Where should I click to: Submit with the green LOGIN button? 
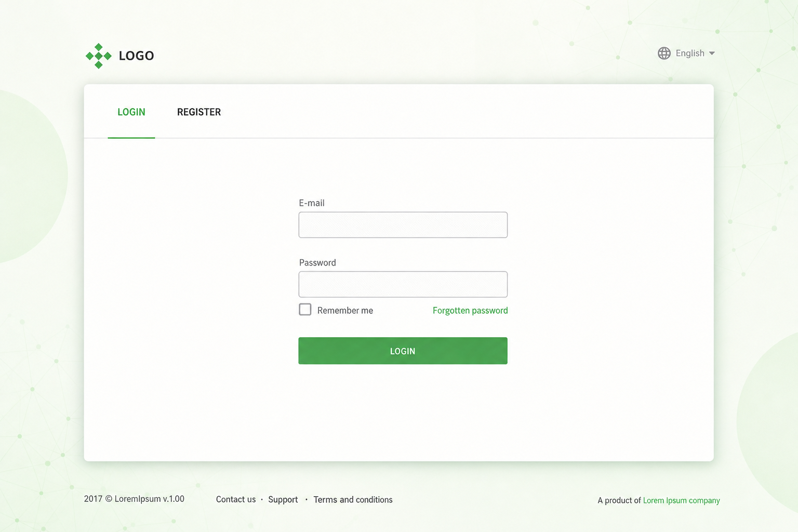pos(403,351)
